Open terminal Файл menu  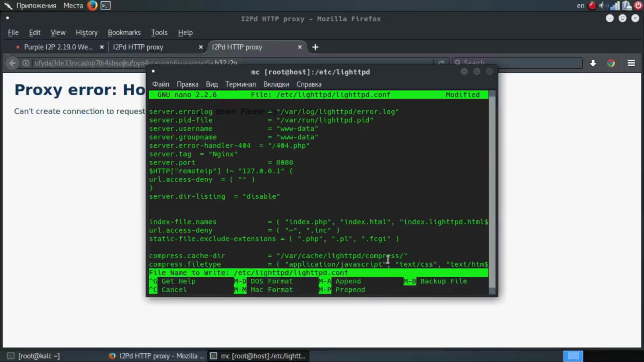click(x=161, y=84)
